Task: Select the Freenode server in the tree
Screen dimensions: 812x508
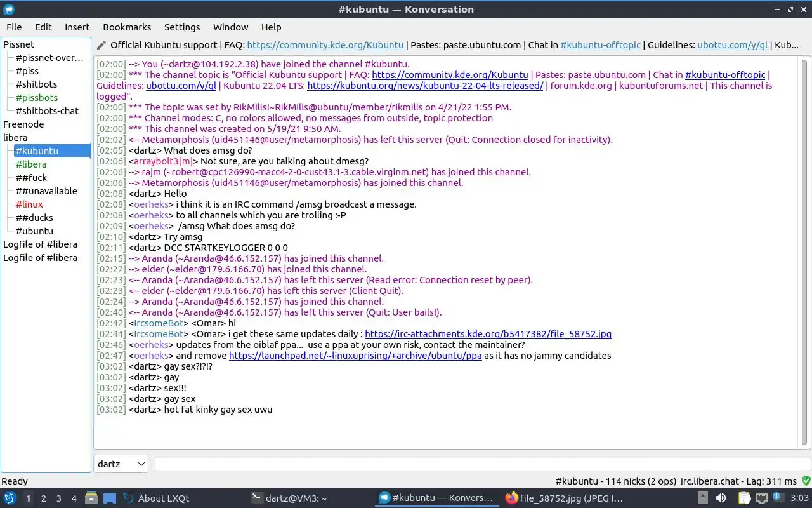Action: [23, 124]
